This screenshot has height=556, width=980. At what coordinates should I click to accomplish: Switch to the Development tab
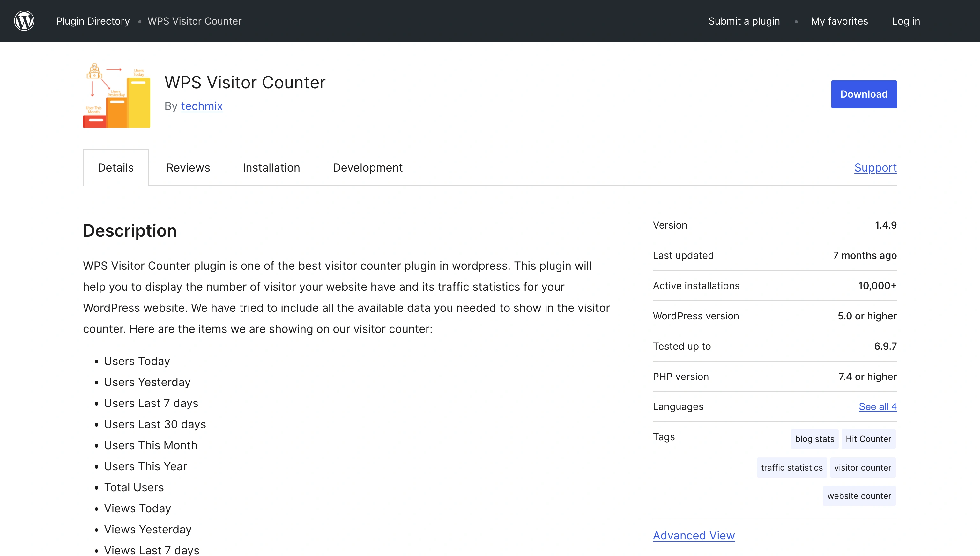click(x=367, y=167)
